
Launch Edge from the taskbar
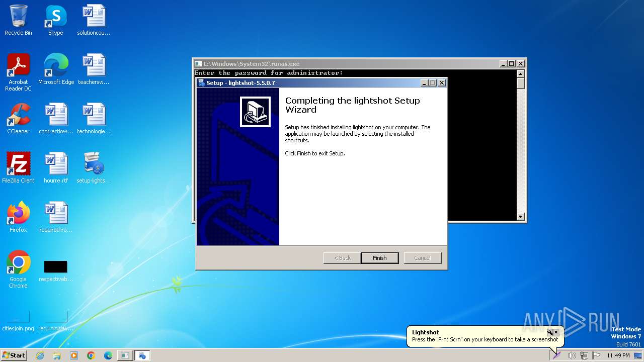coord(108,355)
